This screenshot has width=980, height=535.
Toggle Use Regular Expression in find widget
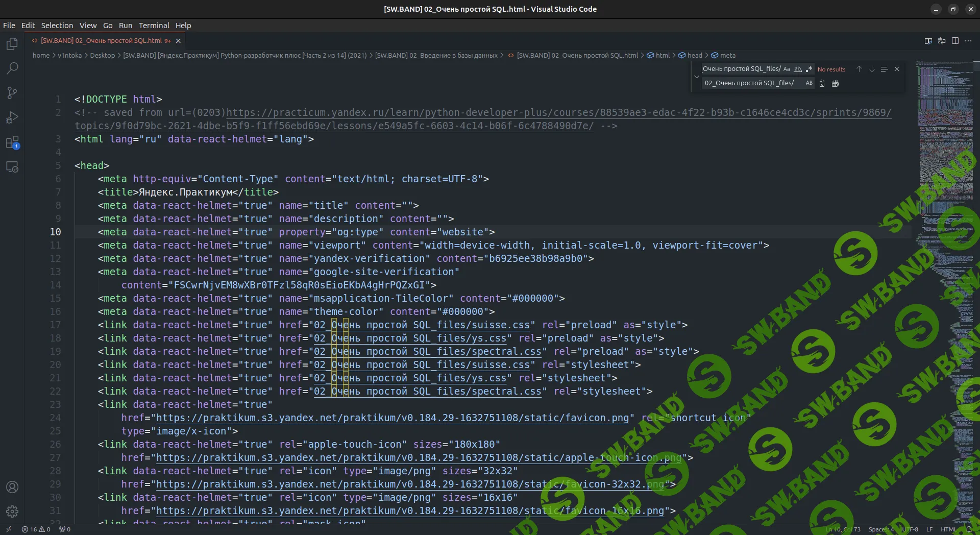pyautogui.click(x=808, y=69)
